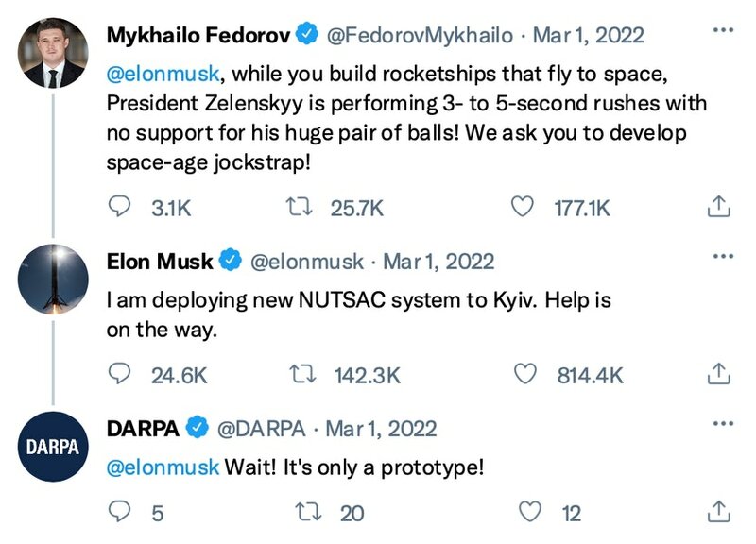Share DARPA's tweet

[x=716, y=513]
